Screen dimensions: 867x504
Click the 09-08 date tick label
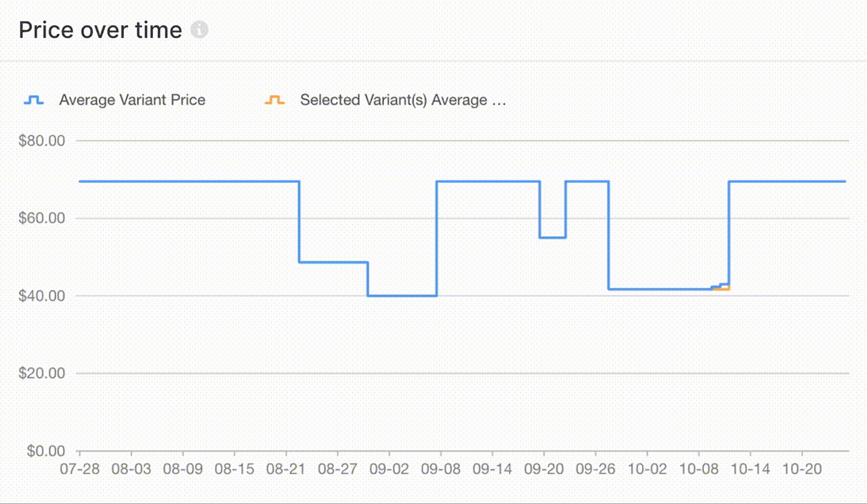pyautogui.click(x=440, y=469)
